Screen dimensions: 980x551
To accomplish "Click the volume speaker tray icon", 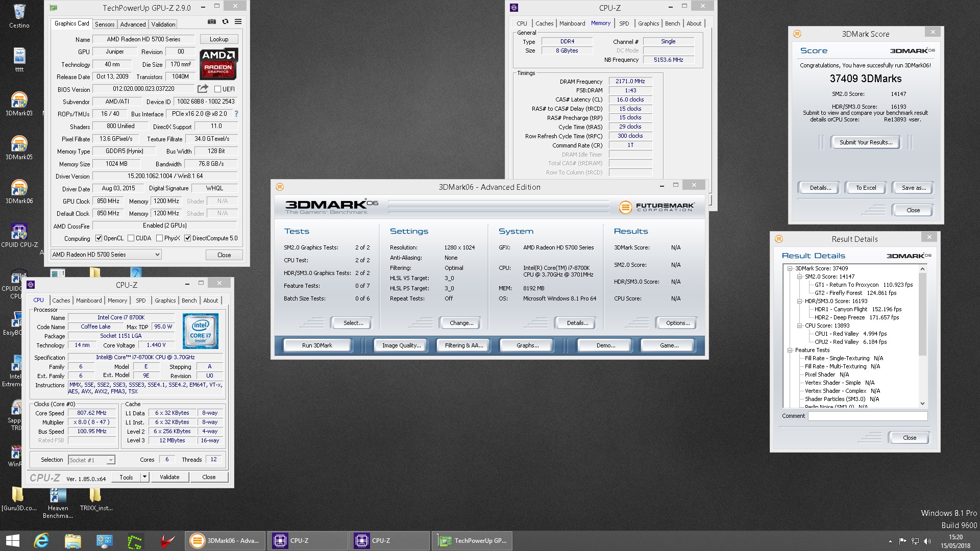I will click(927, 541).
